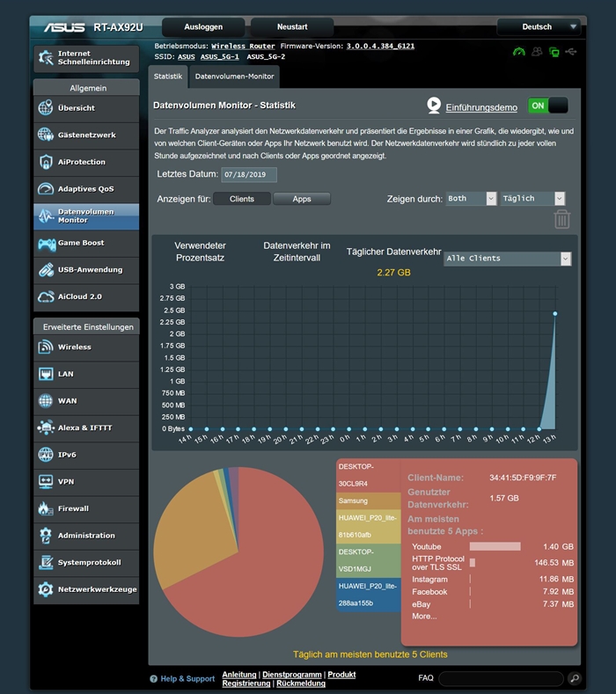The width and height of the screenshot is (616, 694).
Task: Select the Samsung client legend swatch
Action: tap(369, 500)
